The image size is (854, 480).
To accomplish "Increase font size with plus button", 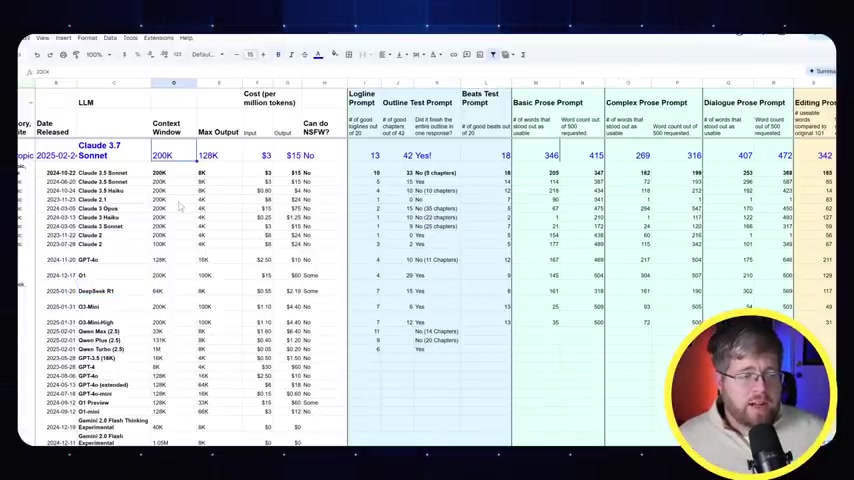I will point(264,55).
